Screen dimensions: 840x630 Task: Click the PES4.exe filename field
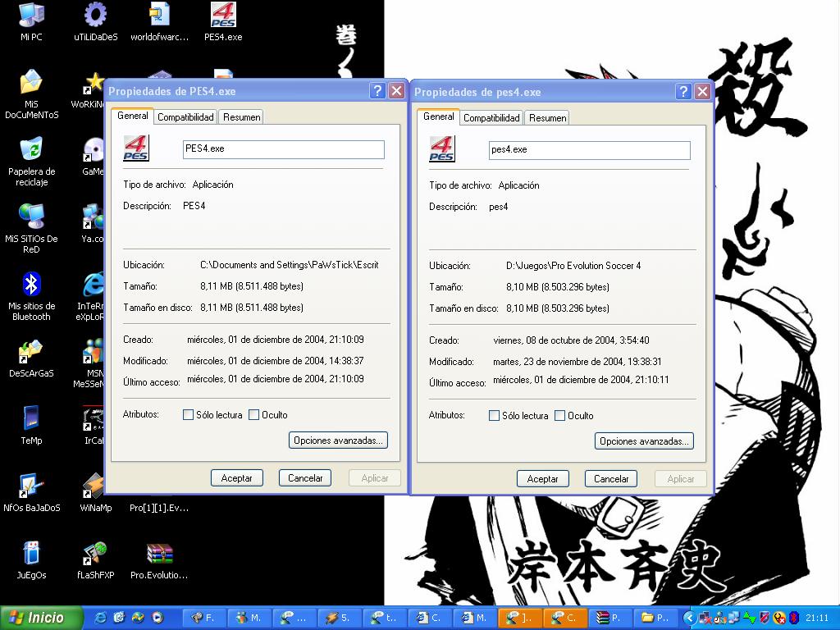(x=284, y=149)
